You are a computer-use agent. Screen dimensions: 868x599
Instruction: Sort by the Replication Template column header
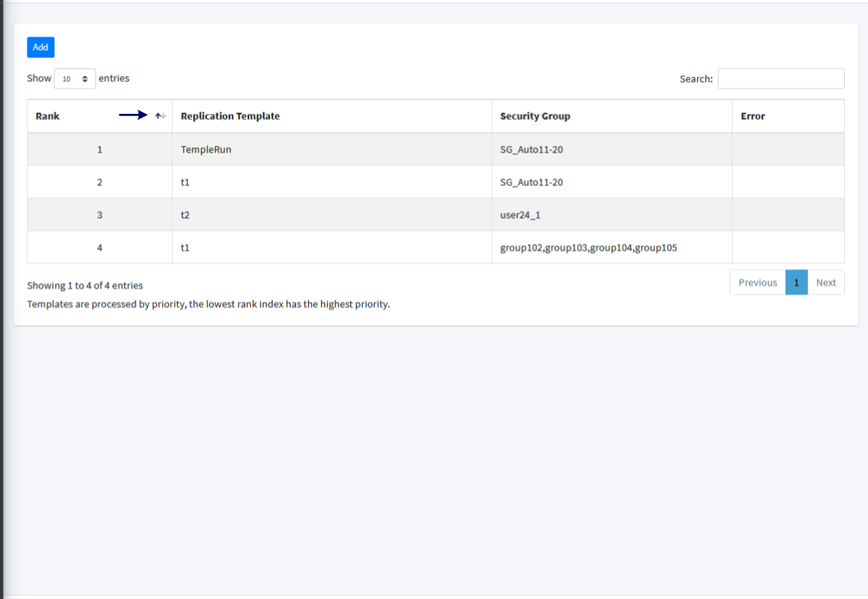(x=230, y=116)
